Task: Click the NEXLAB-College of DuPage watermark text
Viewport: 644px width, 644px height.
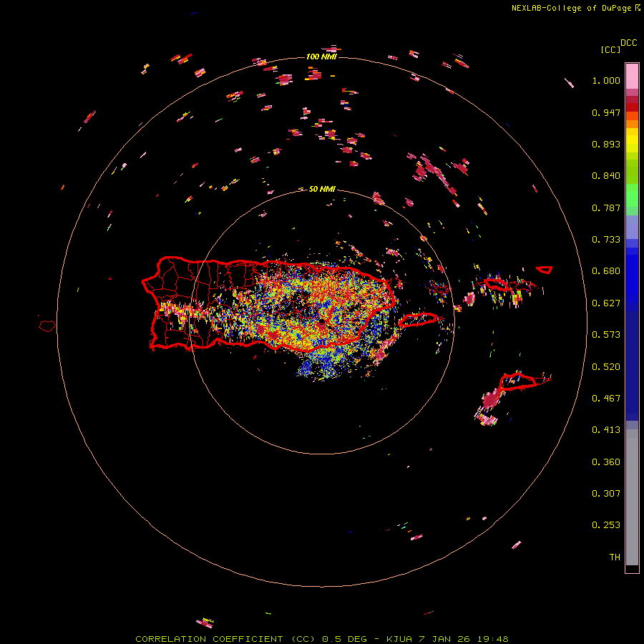Action: (575, 8)
